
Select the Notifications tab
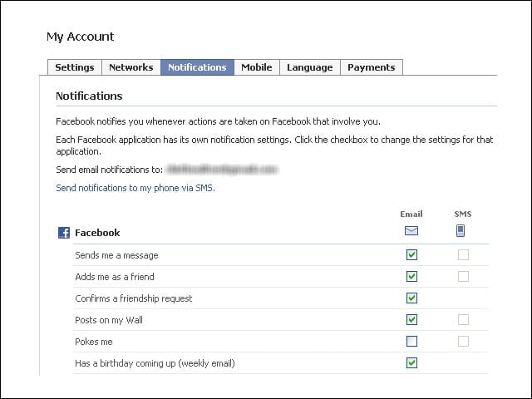click(197, 67)
